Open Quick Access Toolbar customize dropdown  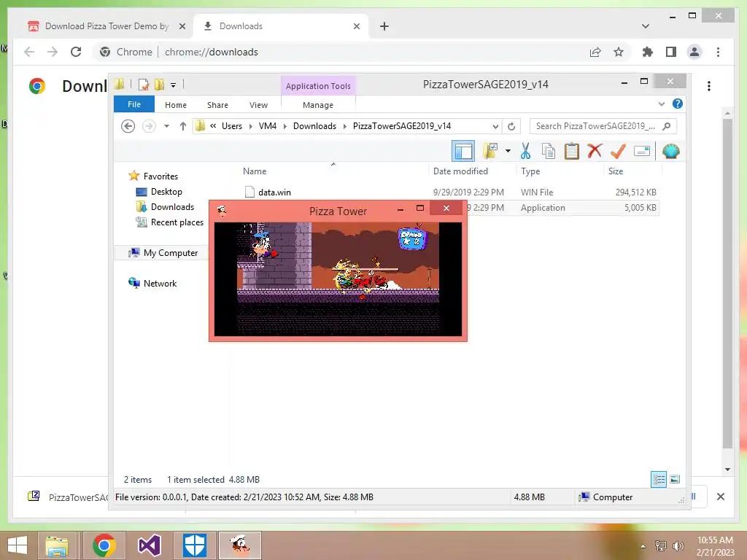174,85
